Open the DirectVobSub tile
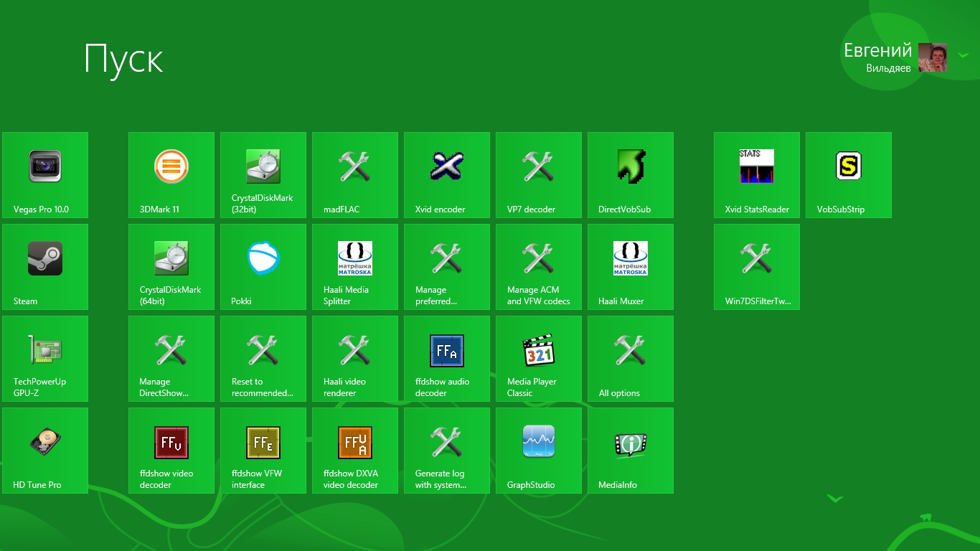The width and height of the screenshot is (980, 551). tap(631, 175)
